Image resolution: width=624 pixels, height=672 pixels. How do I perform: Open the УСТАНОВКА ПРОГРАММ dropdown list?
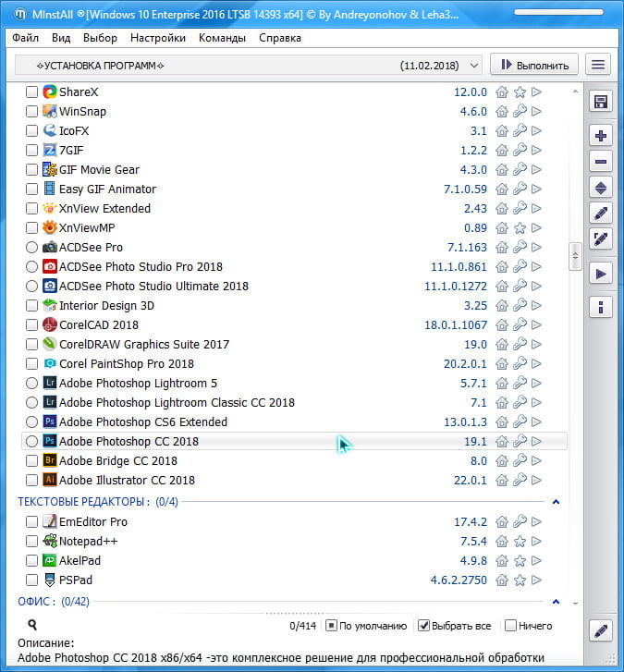pyautogui.click(x=474, y=65)
